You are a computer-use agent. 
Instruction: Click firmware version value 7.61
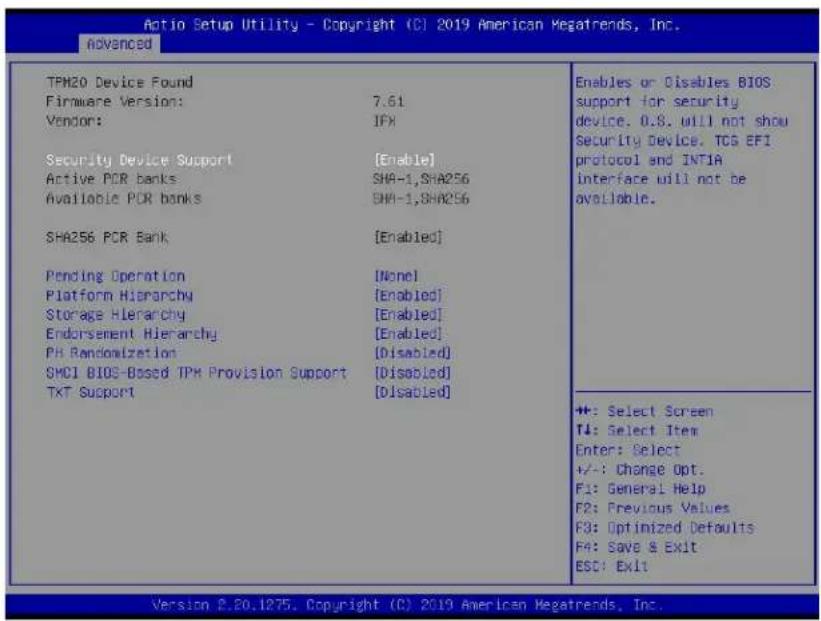point(389,102)
